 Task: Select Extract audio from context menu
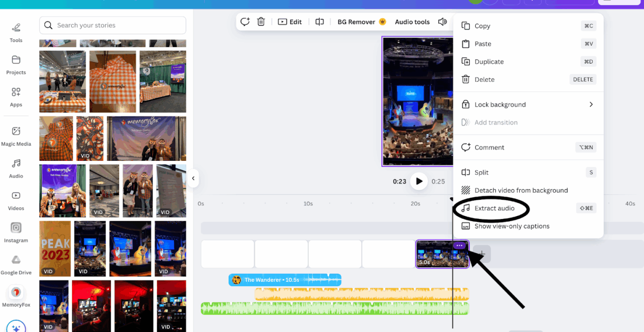494,208
